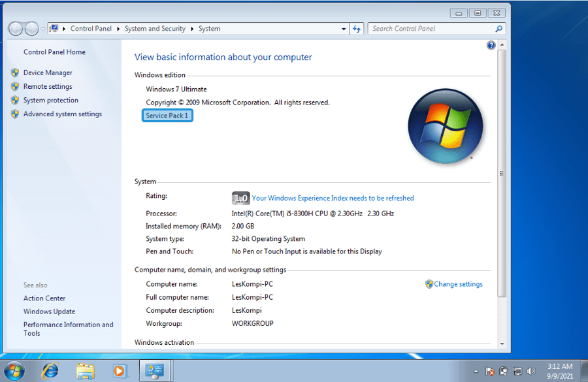Click the computer icon in address bar
This screenshot has width=588, height=382.
(x=54, y=29)
